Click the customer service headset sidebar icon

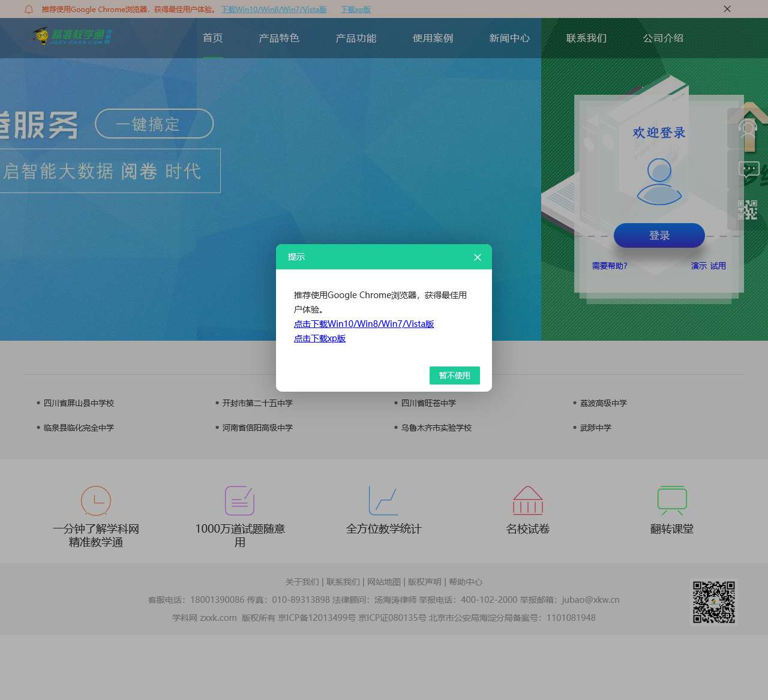(748, 128)
